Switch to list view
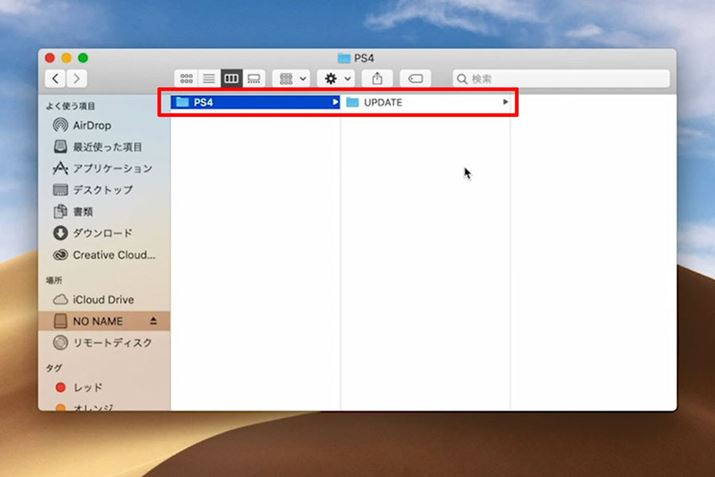 [x=209, y=79]
